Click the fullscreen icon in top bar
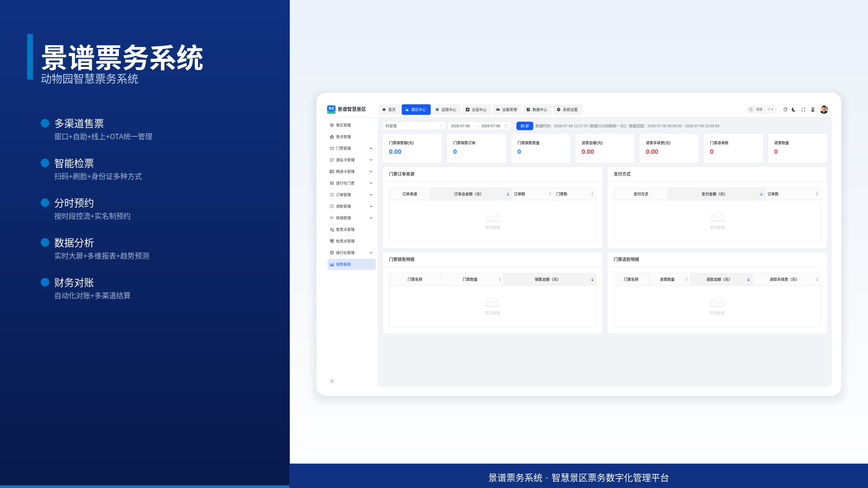868x488 pixels. [803, 110]
